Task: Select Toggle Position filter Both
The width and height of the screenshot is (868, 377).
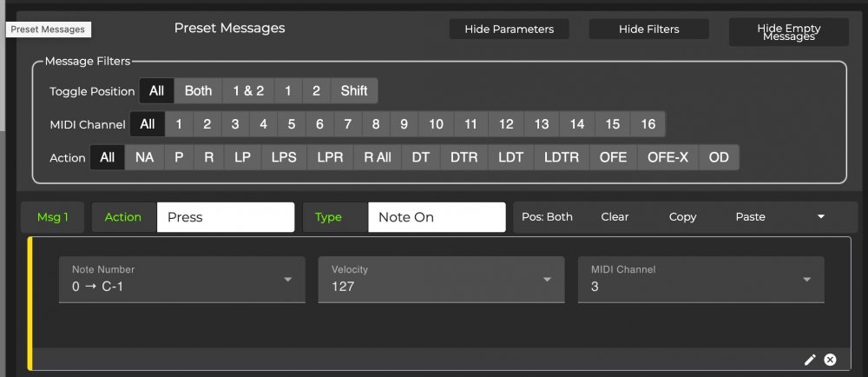Action: coord(198,91)
